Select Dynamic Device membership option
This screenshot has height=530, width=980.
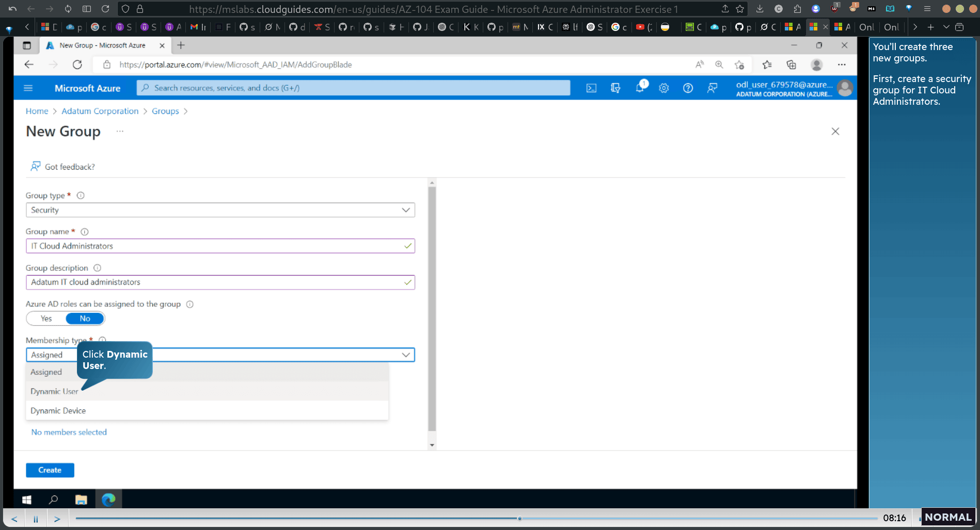click(207, 411)
